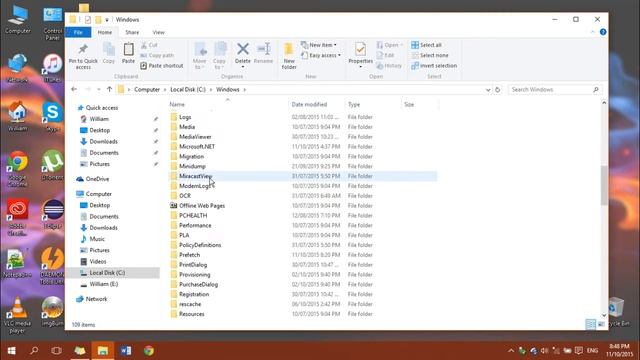
Task: Go back with the Back arrow
Action: (74, 89)
